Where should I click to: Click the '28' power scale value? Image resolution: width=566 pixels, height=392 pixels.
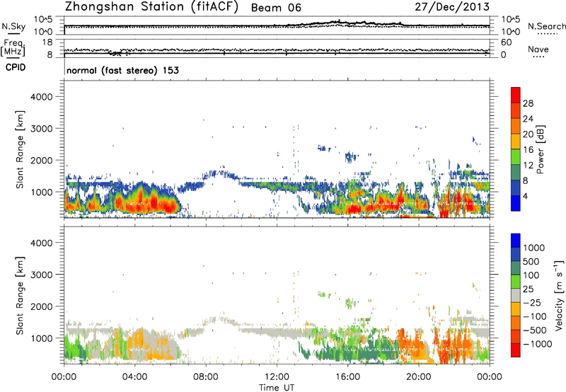click(x=528, y=103)
